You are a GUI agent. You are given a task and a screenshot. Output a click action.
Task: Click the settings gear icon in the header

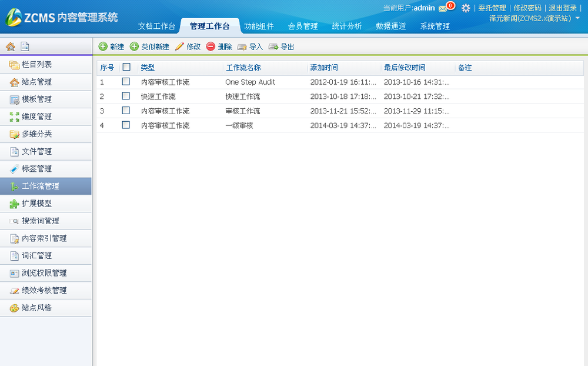466,8
